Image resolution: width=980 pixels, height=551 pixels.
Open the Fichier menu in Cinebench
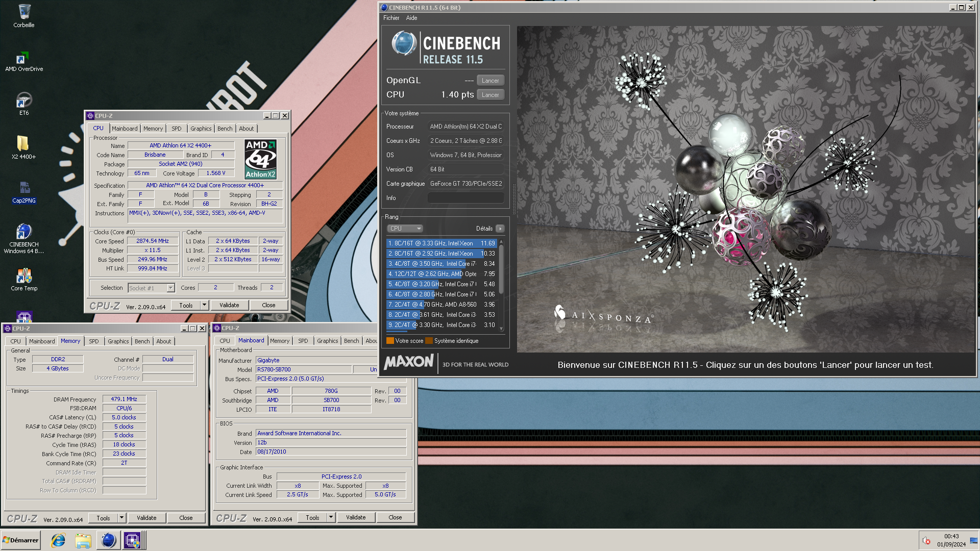click(391, 18)
